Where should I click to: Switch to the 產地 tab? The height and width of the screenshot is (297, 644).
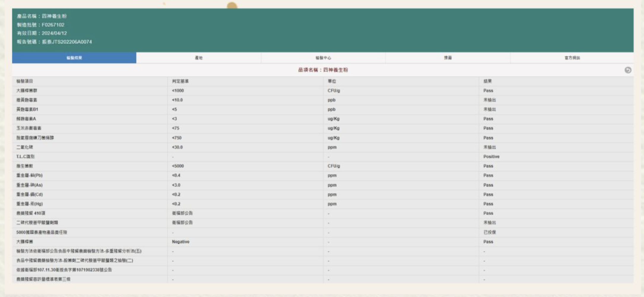[x=199, y=58]
